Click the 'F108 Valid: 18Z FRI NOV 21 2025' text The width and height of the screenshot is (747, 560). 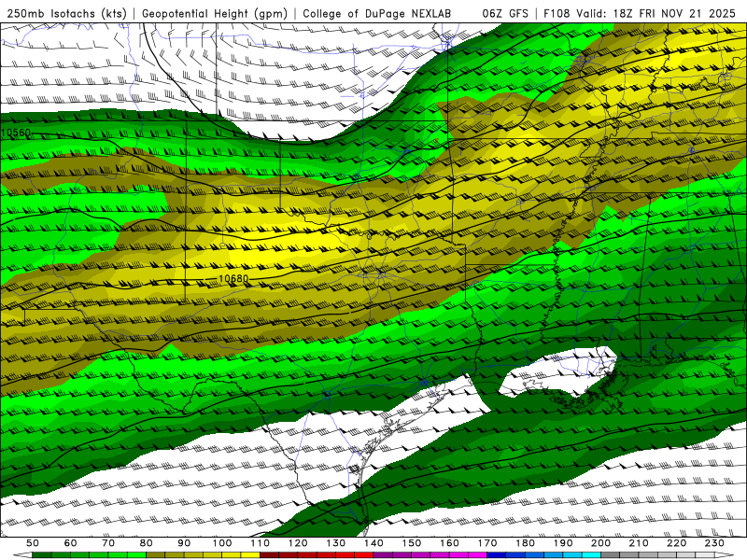point(640,13)
